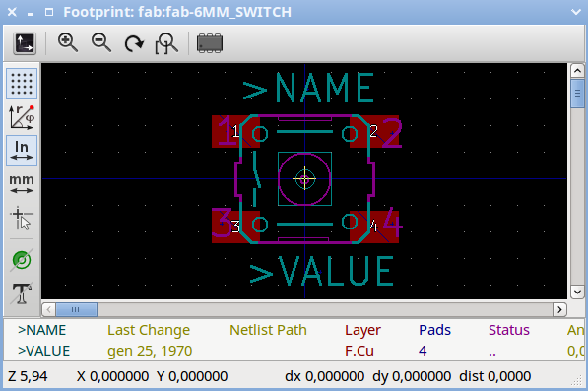Click the X 0,000000 coordinate readout
The height and width of the screenshot is (391, 588).
(112, 376)
